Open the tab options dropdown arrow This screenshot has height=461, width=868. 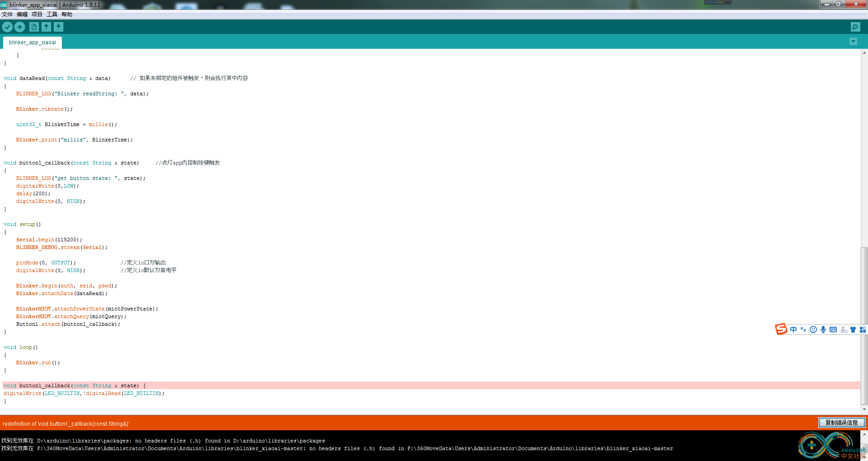(853, 42)
